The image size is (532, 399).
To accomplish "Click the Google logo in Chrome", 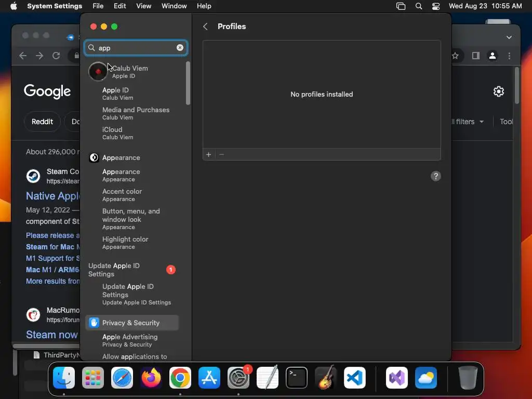I will 47,91.
